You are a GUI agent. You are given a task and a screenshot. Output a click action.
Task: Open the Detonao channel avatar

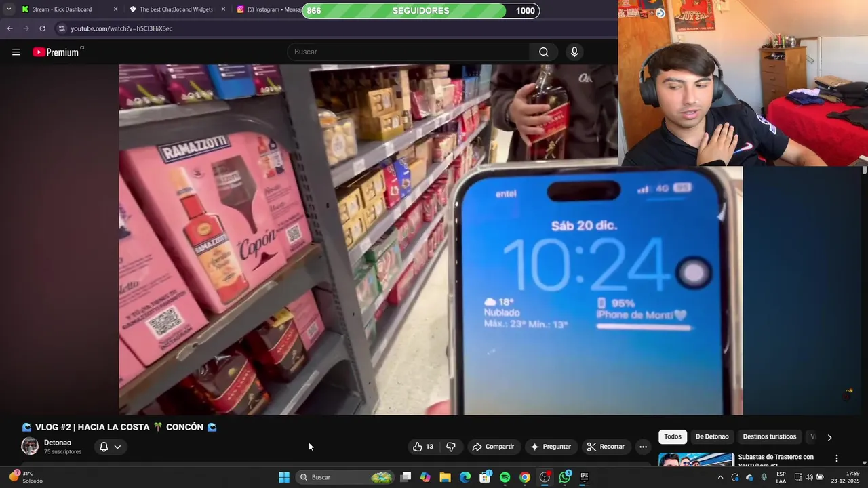pos(30,446)
